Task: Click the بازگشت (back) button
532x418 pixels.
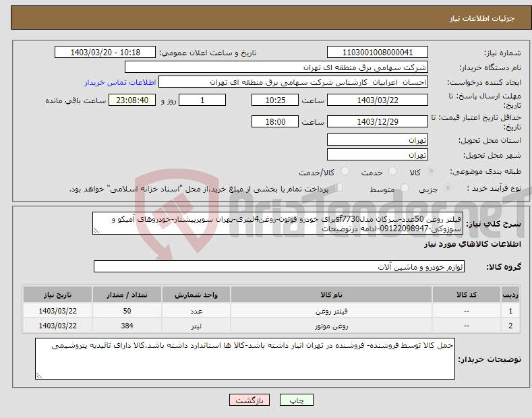Action: coord(249,400)
